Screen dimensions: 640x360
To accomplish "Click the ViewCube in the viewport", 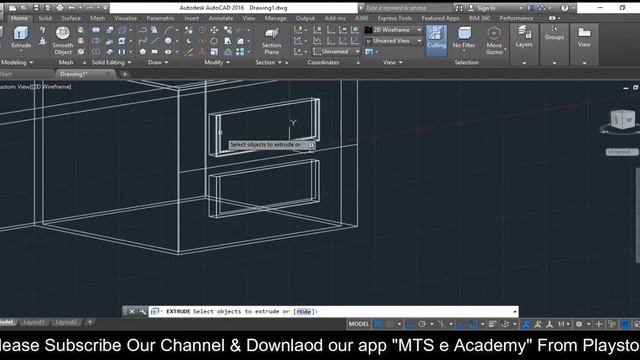I will [x=622, y=120].
